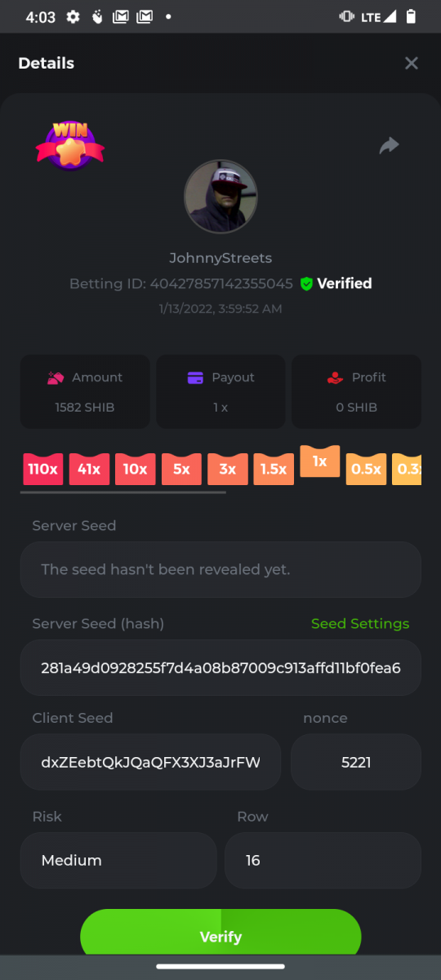Open JohnnyStreets profile avatar
This screenshot has height=980, width=441.
click(220, 196)
